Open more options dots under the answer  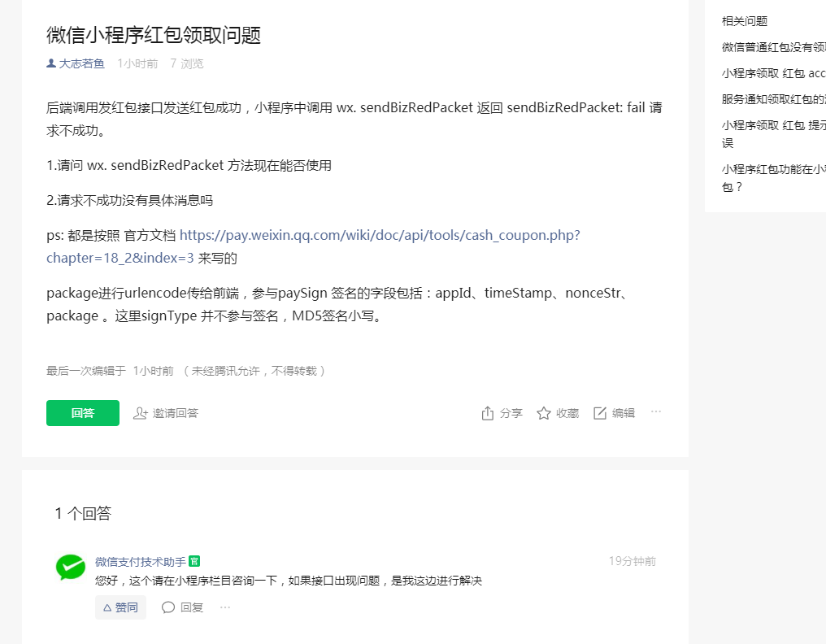coord(225,607)
